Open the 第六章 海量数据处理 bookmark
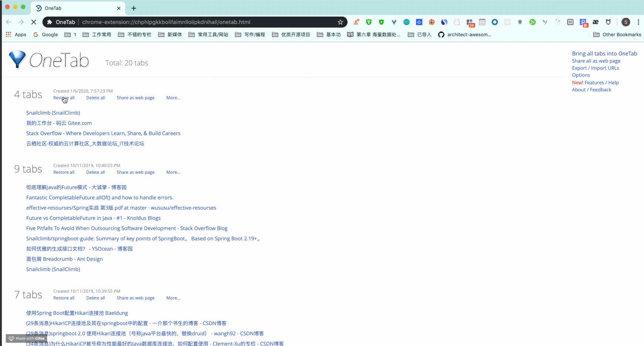 pyautogui.click(x=374, y=35)
